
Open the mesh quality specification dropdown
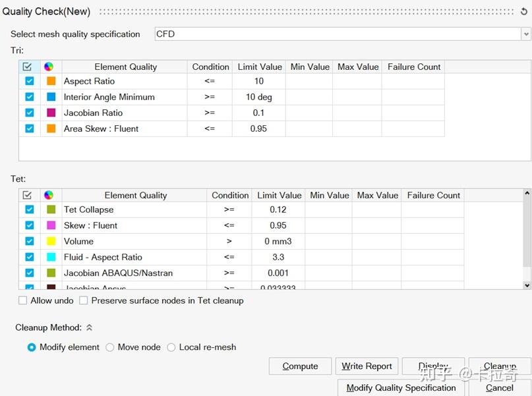click(526, 34)
